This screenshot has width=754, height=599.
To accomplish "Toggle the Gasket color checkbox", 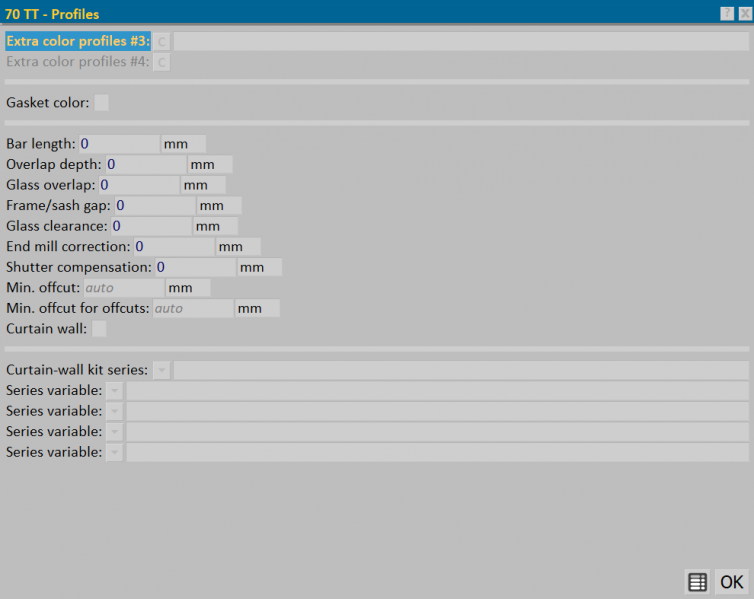I will coord(101,102).
